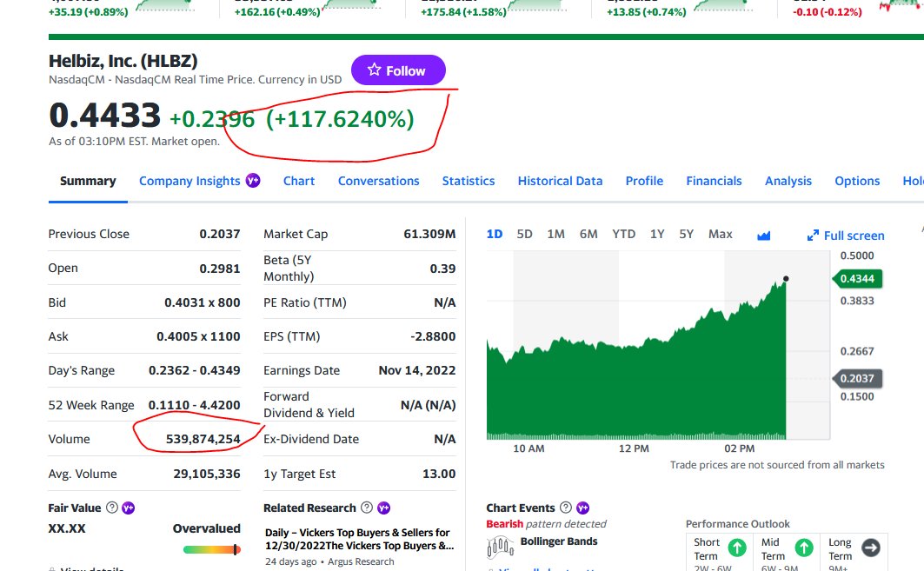Switch to the Profile tab
The image size is (924, 571).
coord(644,181)
